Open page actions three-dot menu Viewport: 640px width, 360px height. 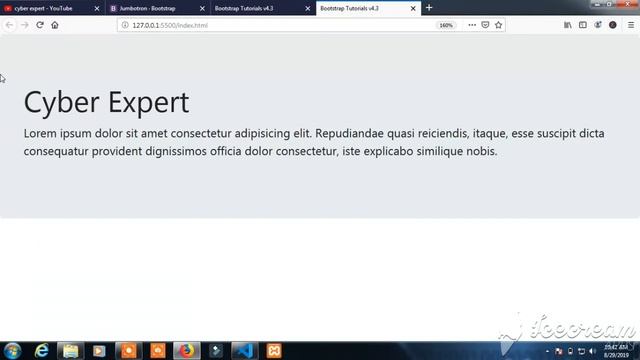472,25
